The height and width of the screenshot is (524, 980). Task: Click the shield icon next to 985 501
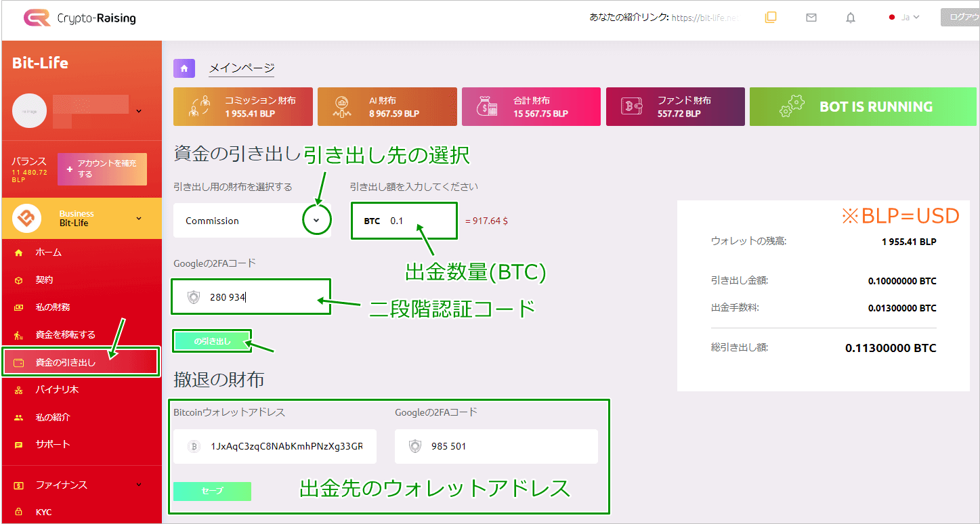click(x=415, y=446)
